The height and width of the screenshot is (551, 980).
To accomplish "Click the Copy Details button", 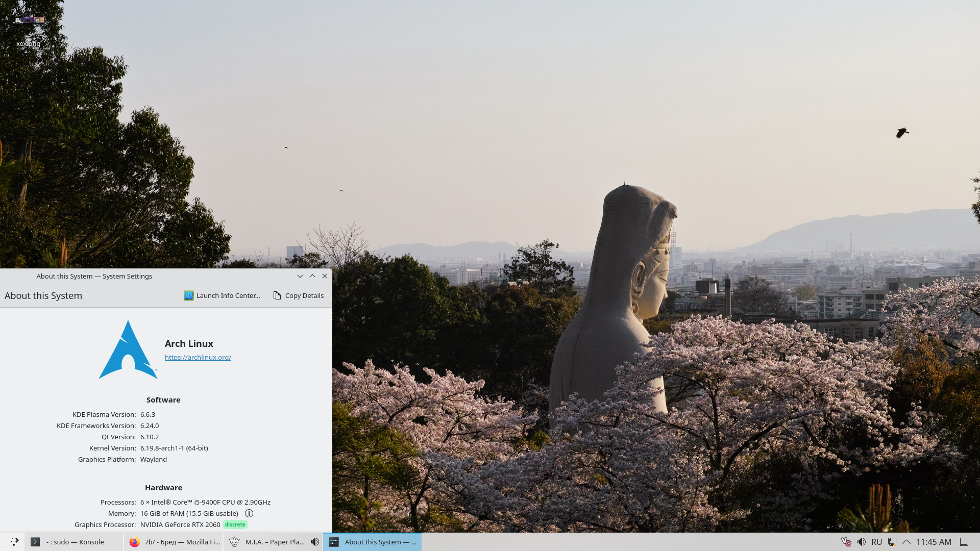I will tap(299, 295).
